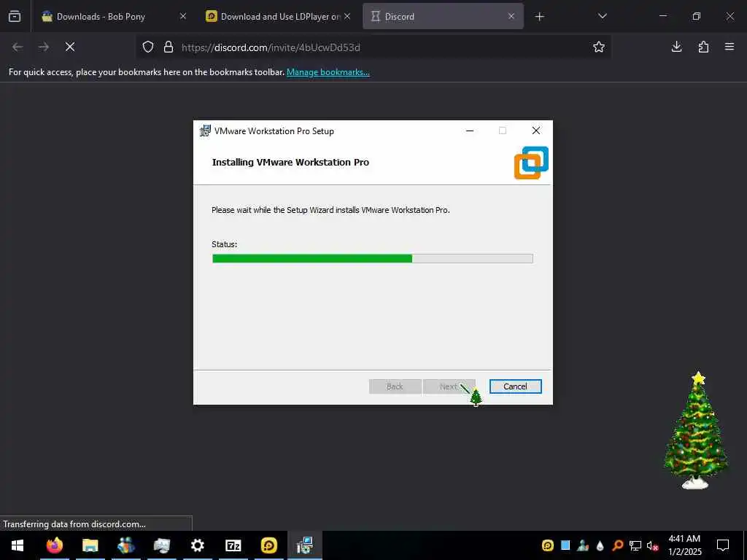Open 7-Zip from the taskbar

point(233,545)
